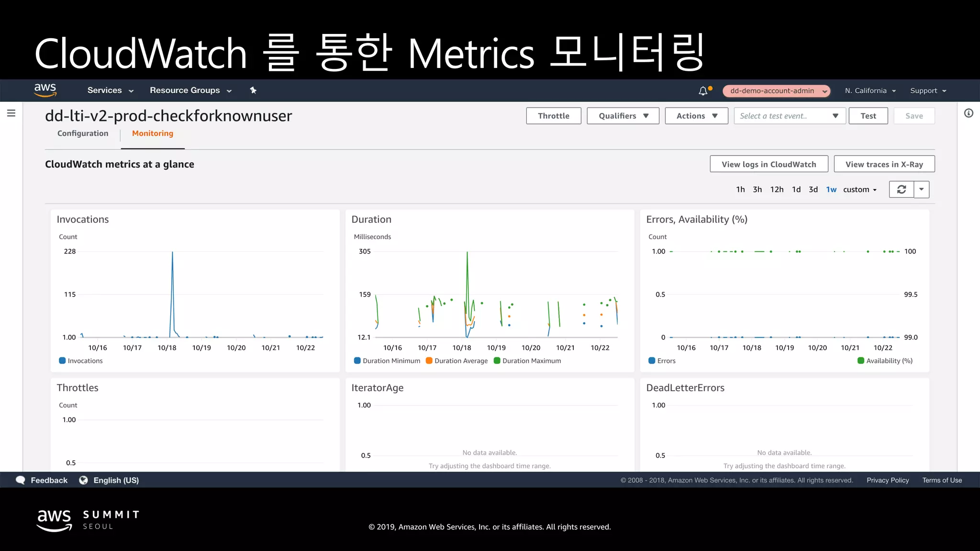This screenshot has height=551, width=980.
Task: Open the Support dropdown menu
Action: point(928,91)
